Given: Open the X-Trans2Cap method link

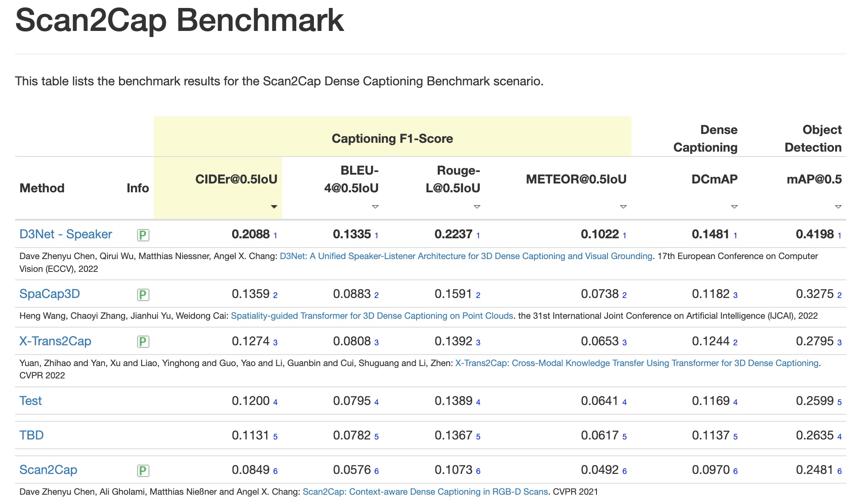Looking at the screenshot, I should (55, 341).
